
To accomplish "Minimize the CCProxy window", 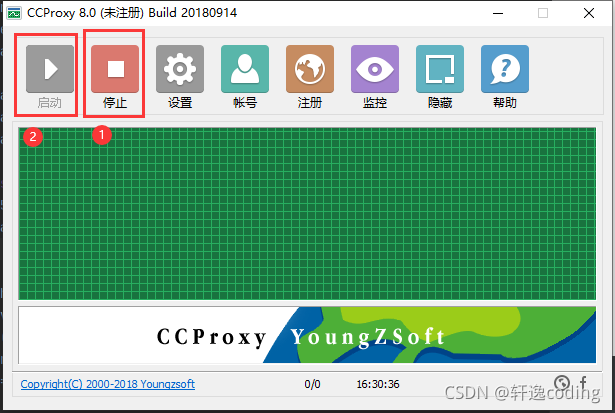I will point(498,13).
